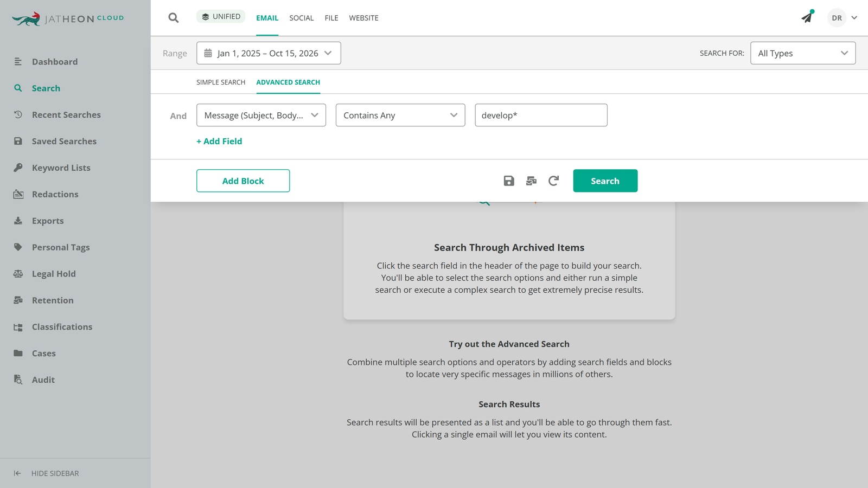This screenshot has width=868, height=488.
Task: Open the Retention page
Action: 53,300
